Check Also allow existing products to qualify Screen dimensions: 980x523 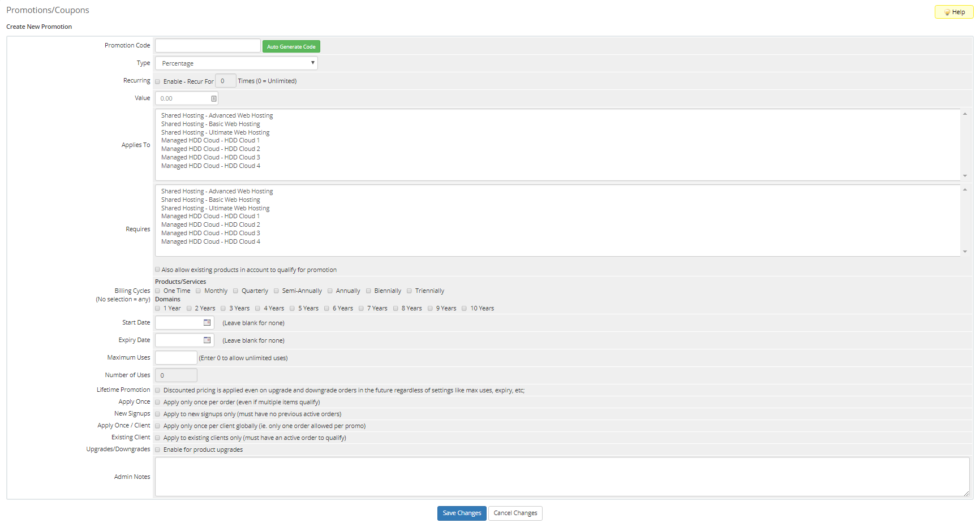(x=158, y=270)
